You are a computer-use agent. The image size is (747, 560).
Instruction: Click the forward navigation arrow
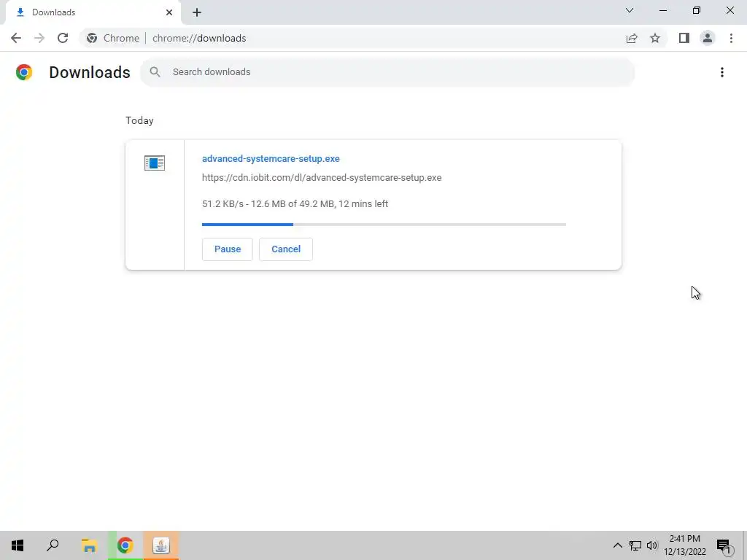[x=39, y=38]
